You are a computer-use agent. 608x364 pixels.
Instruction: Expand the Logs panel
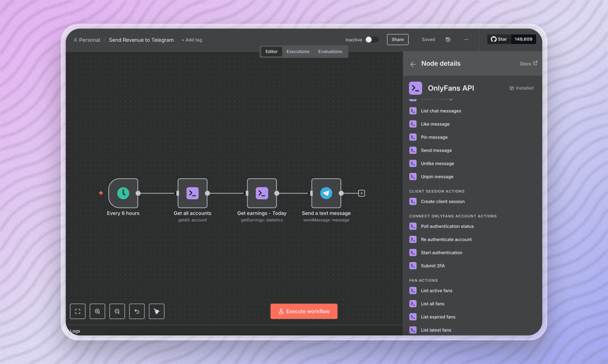pyautogui.click(x=75, y=331)
